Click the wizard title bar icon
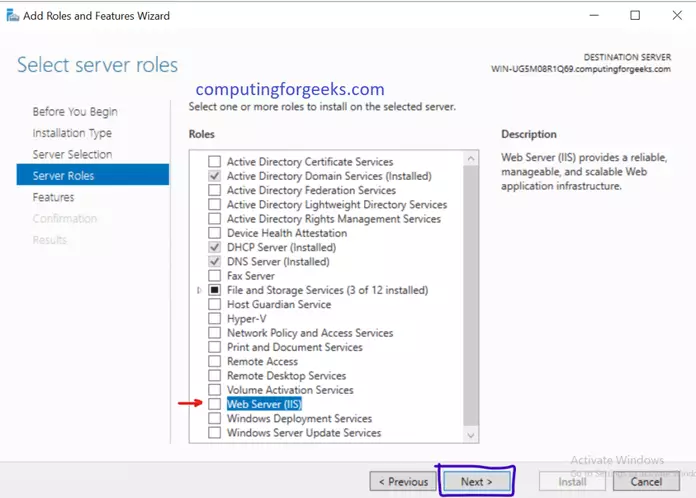Screen dimensions: 696x498 click(12, 16)
